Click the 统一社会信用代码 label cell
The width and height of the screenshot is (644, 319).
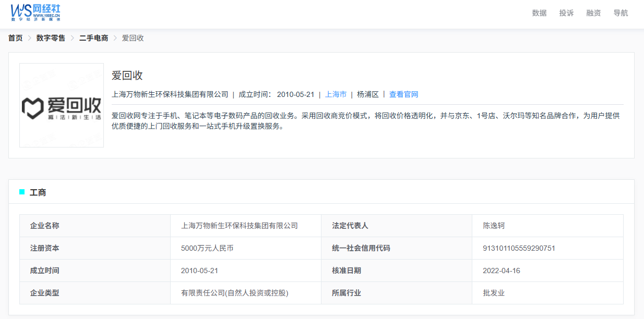[397, 248]
